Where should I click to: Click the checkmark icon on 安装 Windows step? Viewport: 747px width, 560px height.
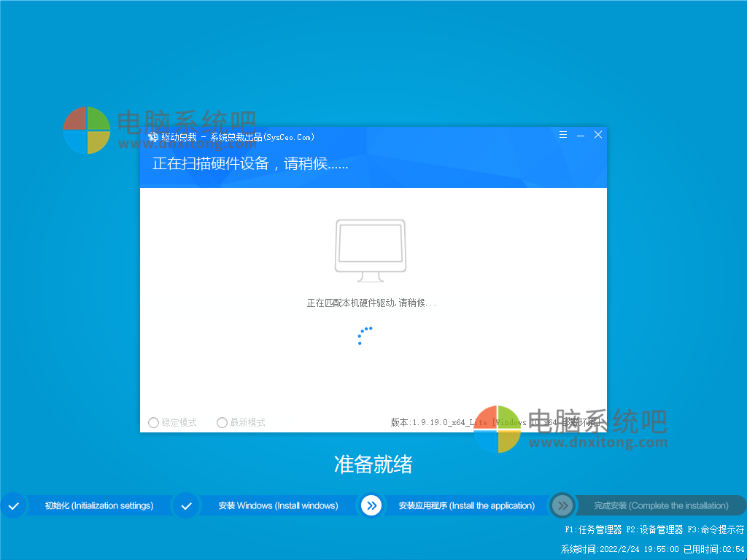(x=186, y=505)
